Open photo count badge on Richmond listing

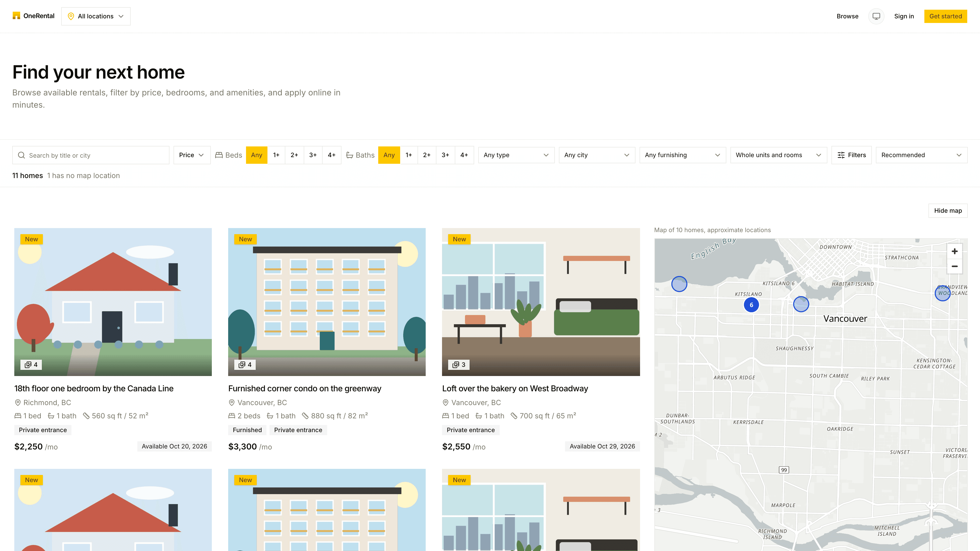click(31, 365)
